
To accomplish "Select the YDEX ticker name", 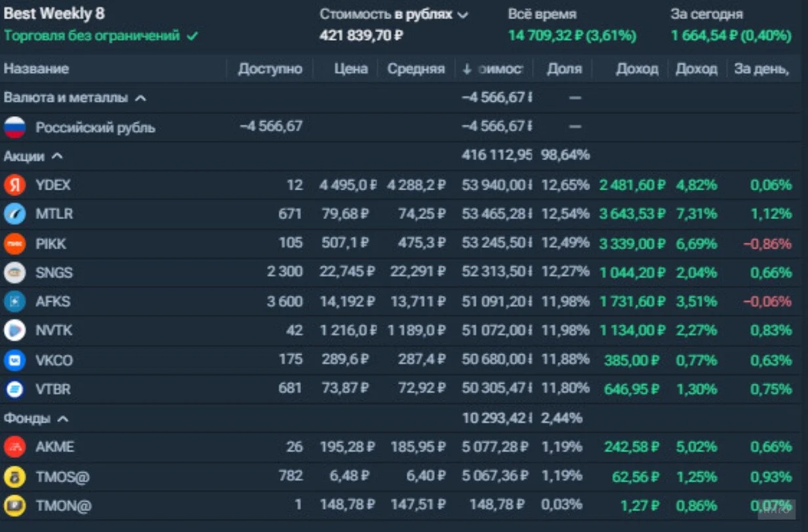I will click(x=53, y=186).
